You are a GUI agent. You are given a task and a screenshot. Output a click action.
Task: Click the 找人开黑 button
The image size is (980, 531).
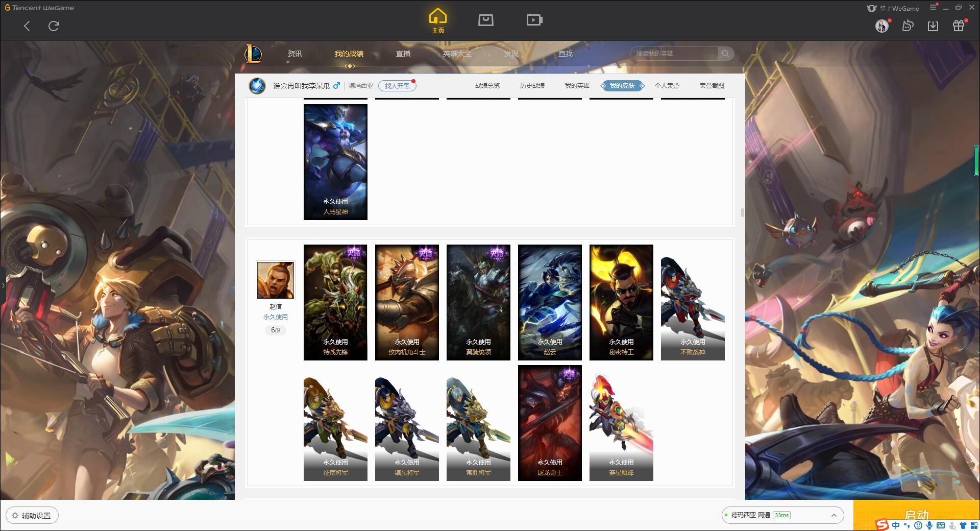(x=397, y=86)
